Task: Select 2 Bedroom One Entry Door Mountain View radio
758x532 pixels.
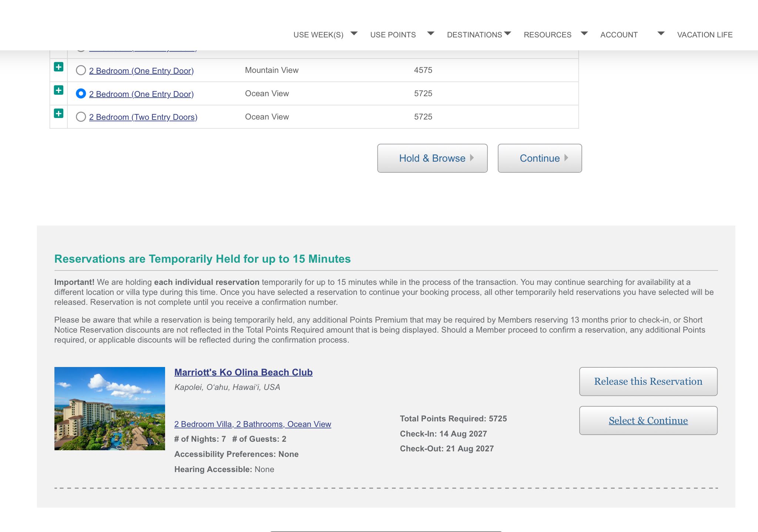Action: 81,70
